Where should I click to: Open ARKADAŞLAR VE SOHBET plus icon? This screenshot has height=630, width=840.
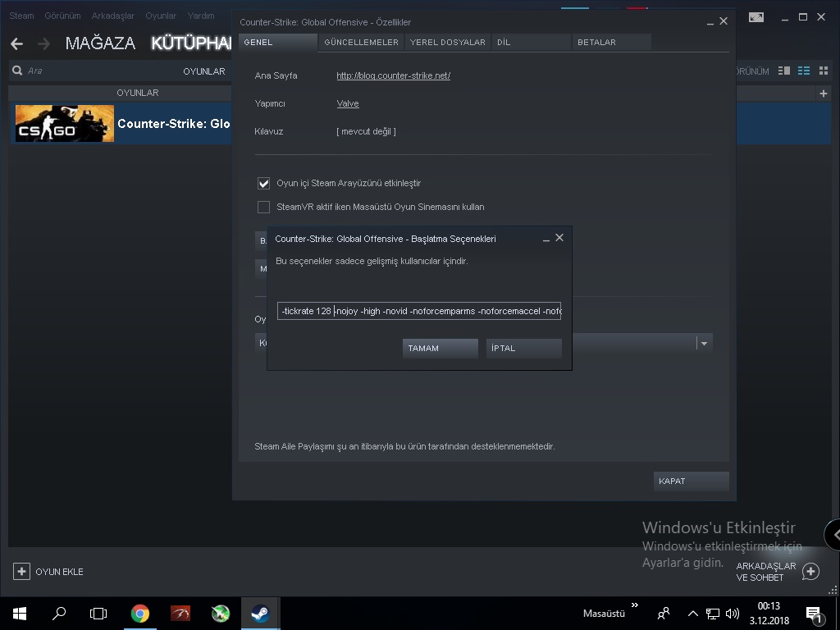(810, 572)
